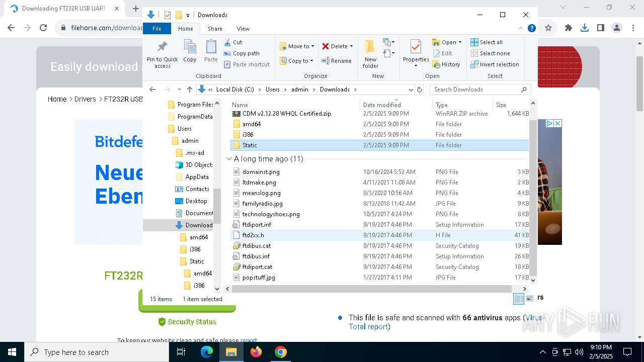644x362 pixels.
Task: Switch to the Share ribbon tab
Action: pos(215,29)
